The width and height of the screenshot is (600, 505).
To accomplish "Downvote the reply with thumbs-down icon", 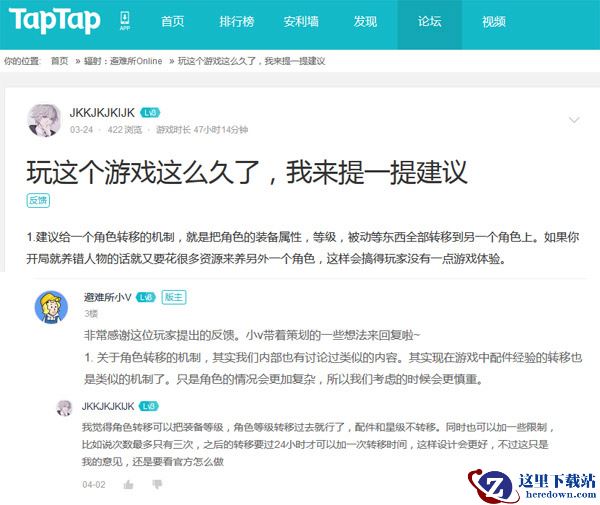I will point(157,485).
